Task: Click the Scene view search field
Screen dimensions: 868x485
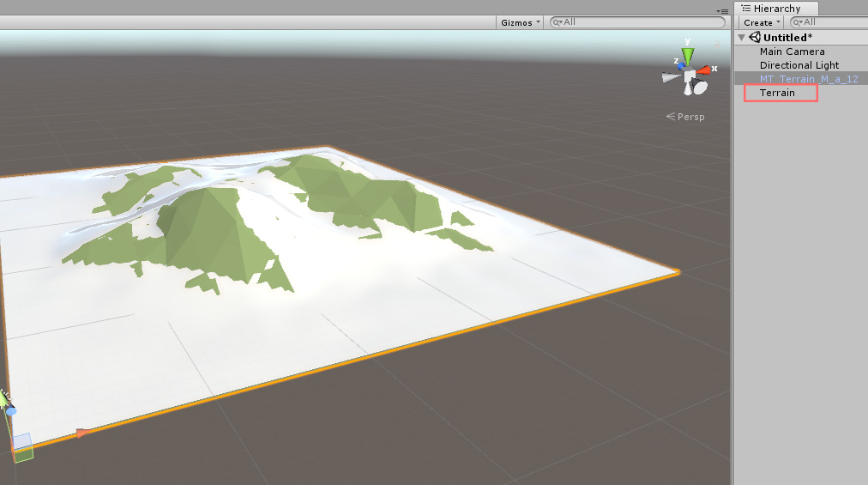Action: click(637, 22)
